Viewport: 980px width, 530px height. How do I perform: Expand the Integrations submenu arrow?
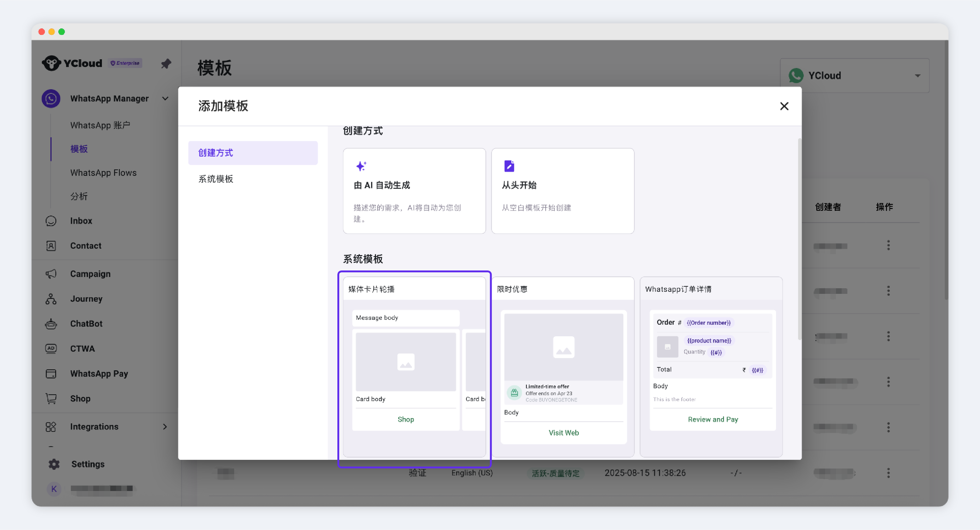[x=165, y=427]
